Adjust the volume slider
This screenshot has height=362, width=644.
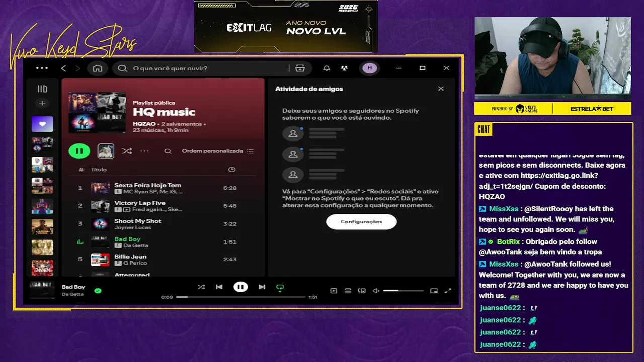(403, 291)
